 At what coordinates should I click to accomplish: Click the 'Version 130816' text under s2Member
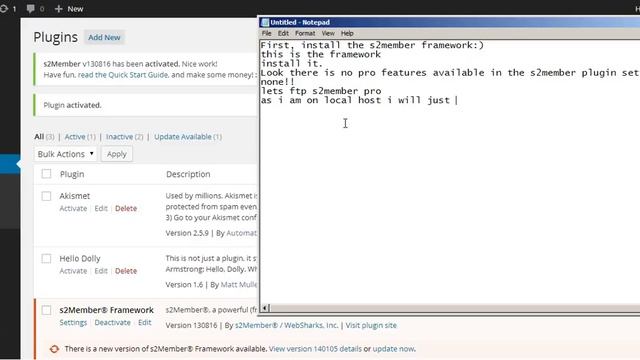(191, 325)
